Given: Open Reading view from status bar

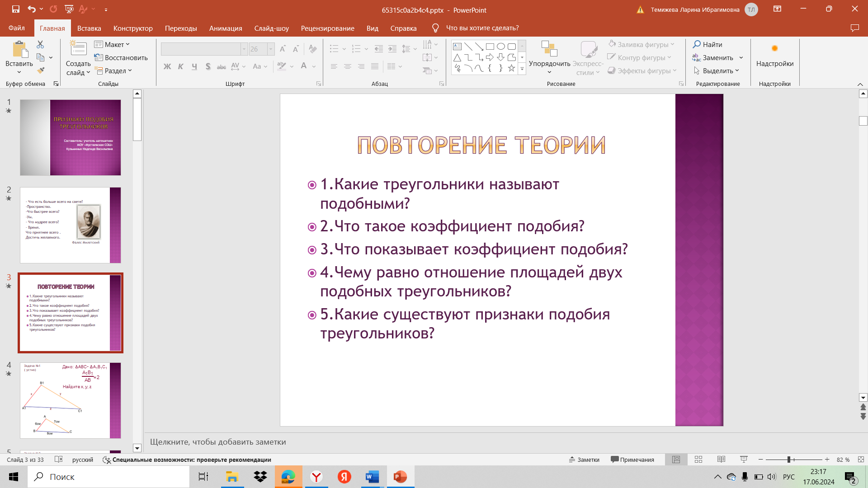Looking at the screenshot, I should [721, 460].
